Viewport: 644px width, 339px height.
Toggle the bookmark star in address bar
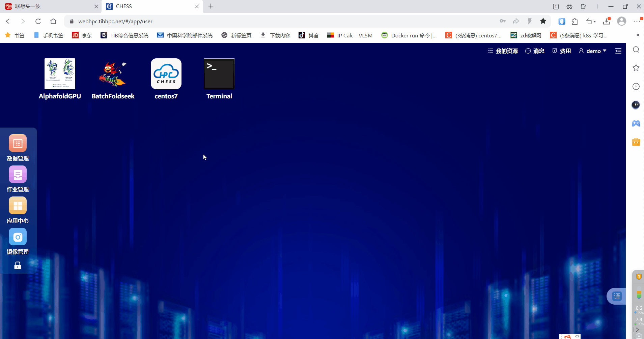click(543, 21)
